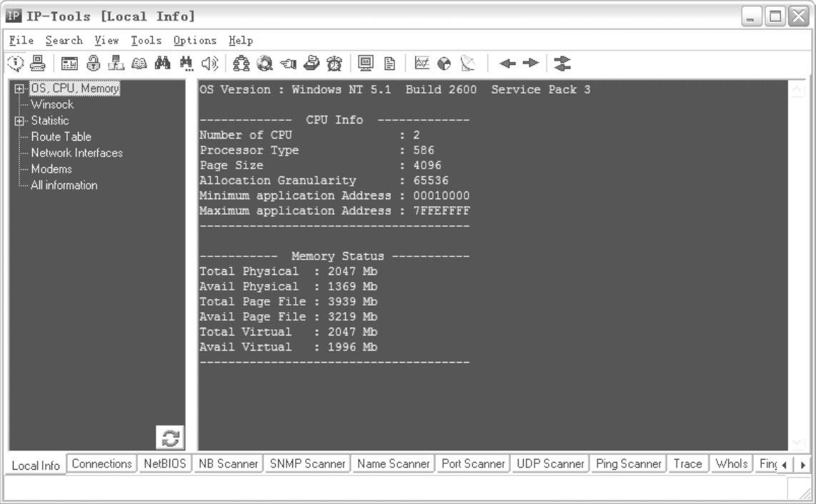Click the Ping Scanner speaker icon

[x=209, y=63]
